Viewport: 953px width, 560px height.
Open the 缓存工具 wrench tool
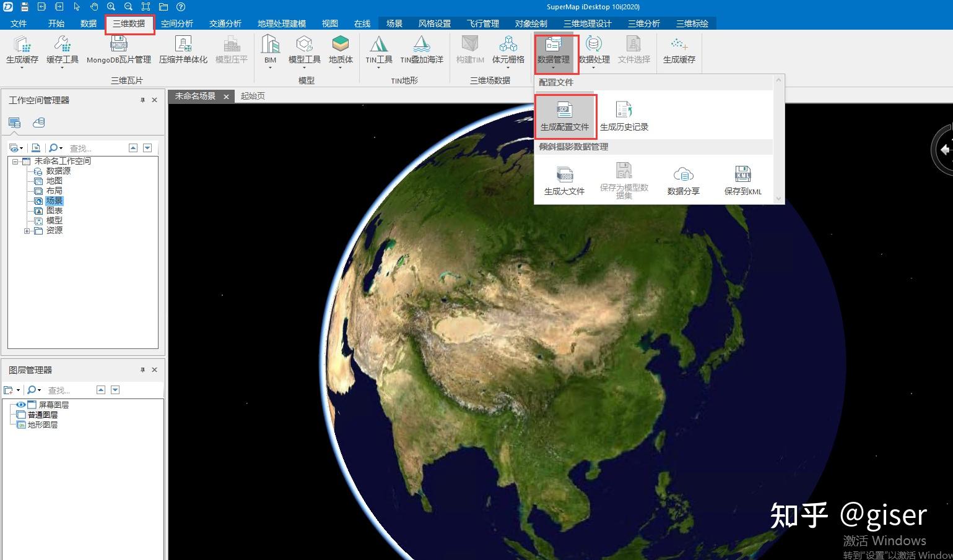pyautogui.click(x=63, y=51)
